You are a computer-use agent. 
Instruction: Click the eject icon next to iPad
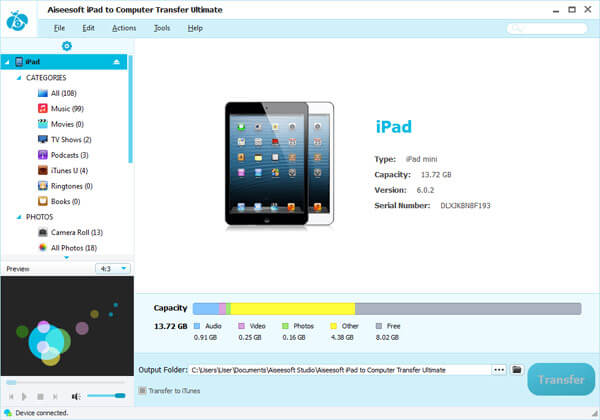pyautogui.click(x=117, y=62)
